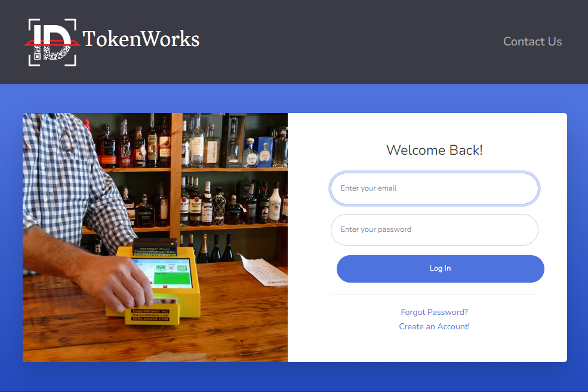The height and width of the screenshot is (392, 588).
Task: Click the champagne bottles behind the scanner
Action: coord(216,248)
